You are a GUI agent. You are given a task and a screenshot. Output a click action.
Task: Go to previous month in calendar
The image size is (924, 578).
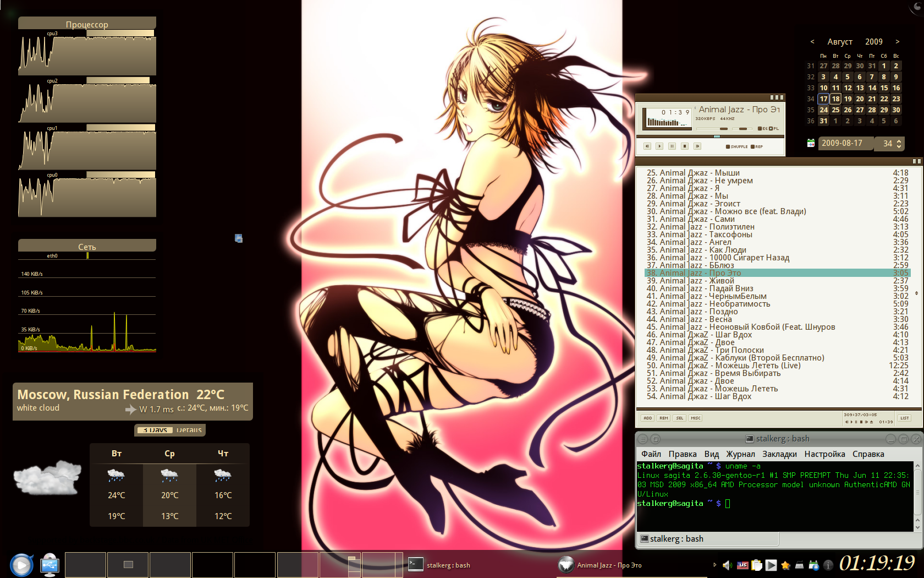pyautogui.click(x=812, y=42)
